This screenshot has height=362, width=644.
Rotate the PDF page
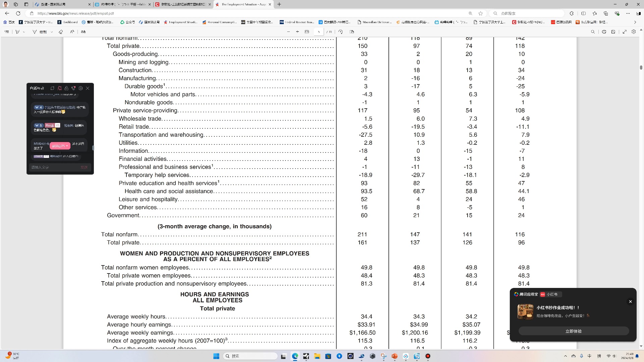click(340, 32)
